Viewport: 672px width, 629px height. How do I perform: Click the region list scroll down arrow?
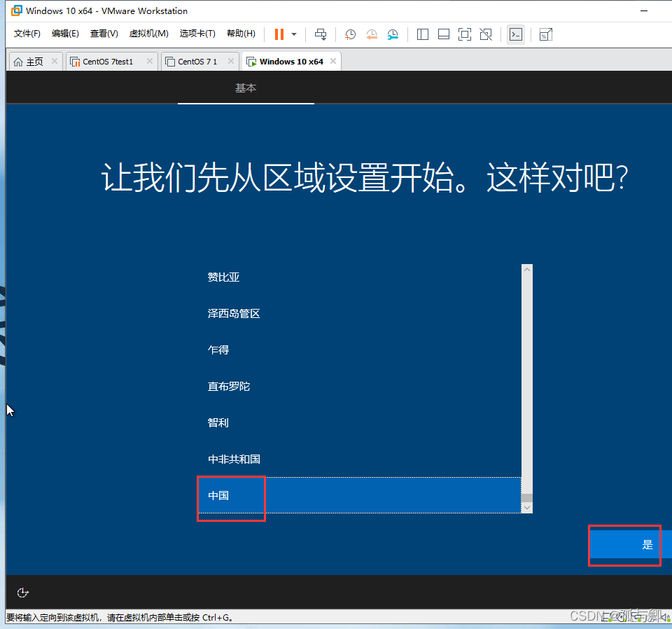527,508
